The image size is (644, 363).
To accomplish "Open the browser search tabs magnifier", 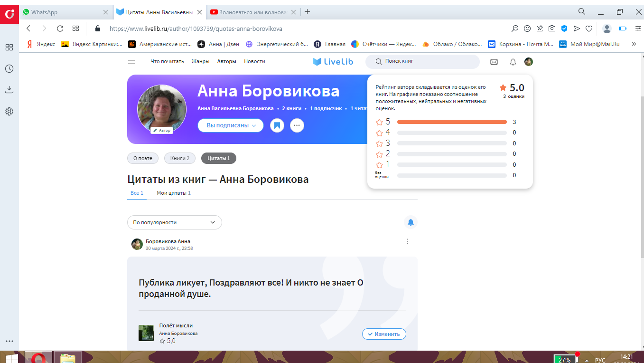I will click(x=582, y=11).
